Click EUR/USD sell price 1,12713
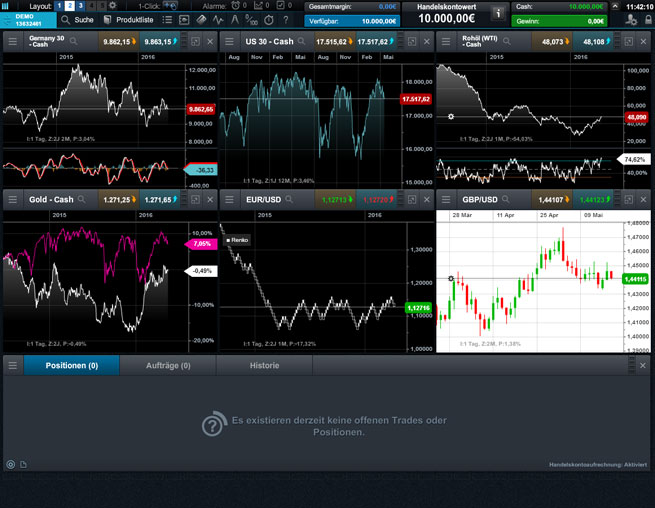This screenshot has height=508, width=655. coord(336,200)
